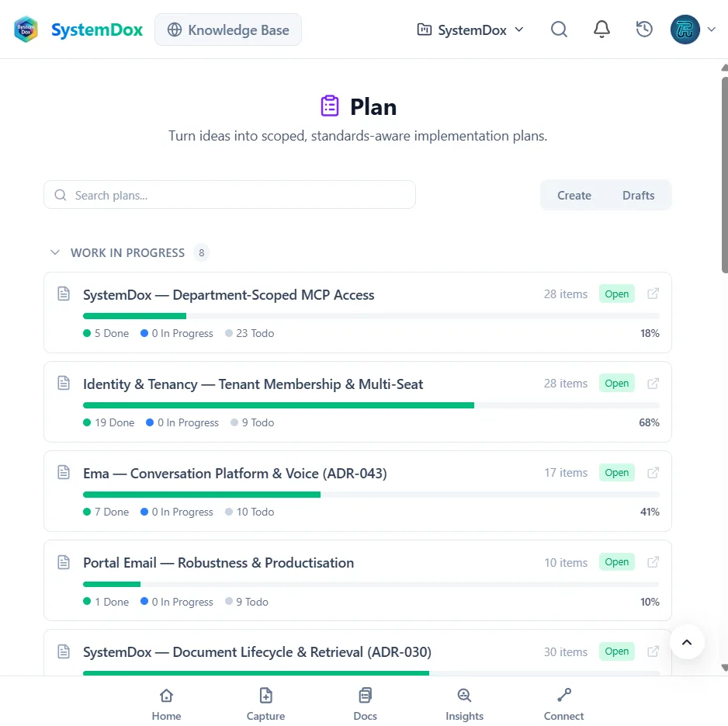The image size is (728, 726).
Task: Open Tenant Membership & Multi-Seat external link icon
Action: [x=653, y=384]
